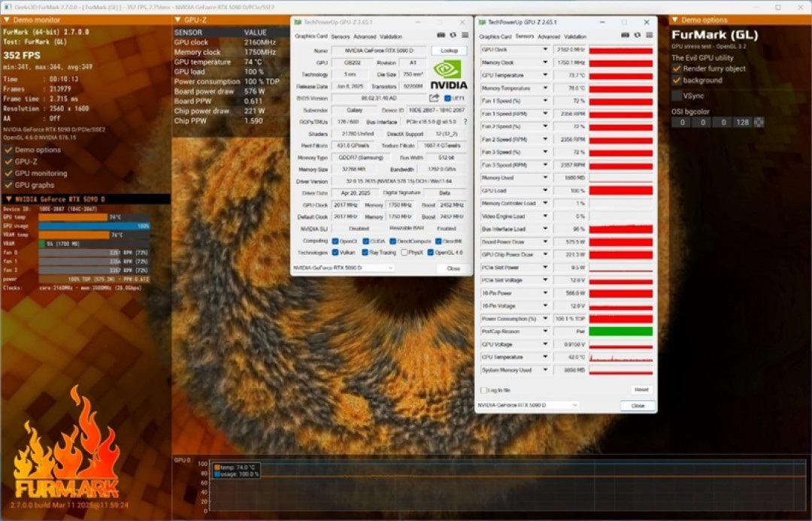The image size is (812, 521).
Task: Switch to Graphics Card tab in Sensors window
Action: tap(495, 37)
